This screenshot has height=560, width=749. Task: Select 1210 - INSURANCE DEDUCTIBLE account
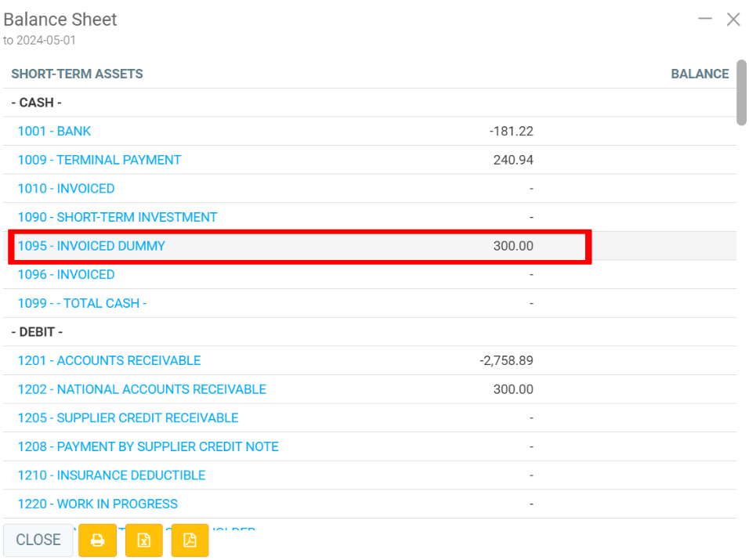tap(111, 475)
